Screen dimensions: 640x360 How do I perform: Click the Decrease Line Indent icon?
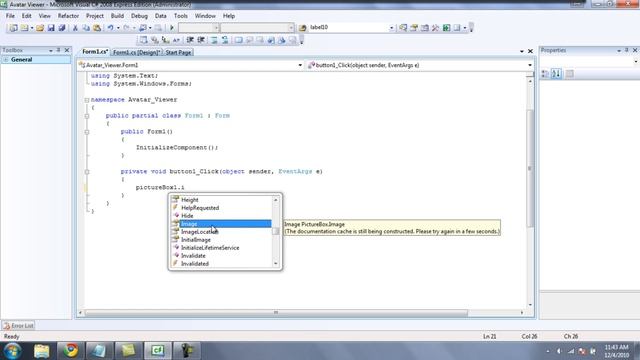pyautogui.click(x=190, y=40)
